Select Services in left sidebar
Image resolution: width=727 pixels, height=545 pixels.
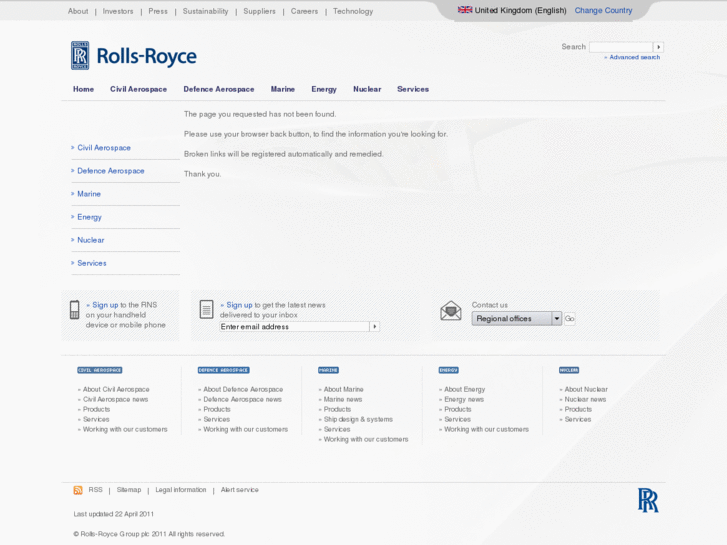tap(92, 263)
